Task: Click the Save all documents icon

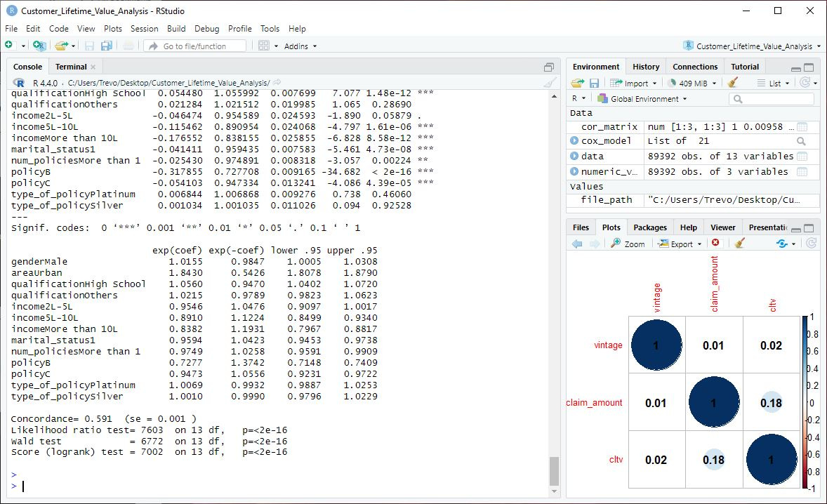Action: tap(107, 46)
